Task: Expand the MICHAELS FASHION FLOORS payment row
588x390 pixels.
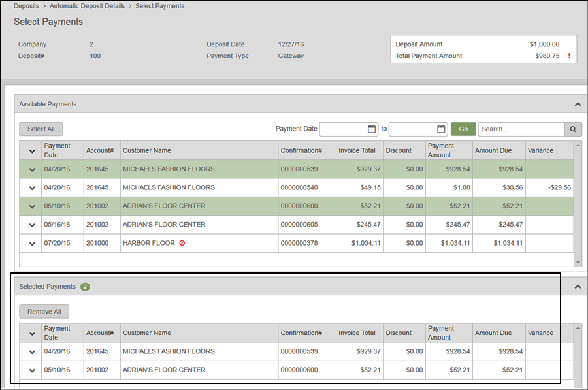Action: click(x=31, y=169)
